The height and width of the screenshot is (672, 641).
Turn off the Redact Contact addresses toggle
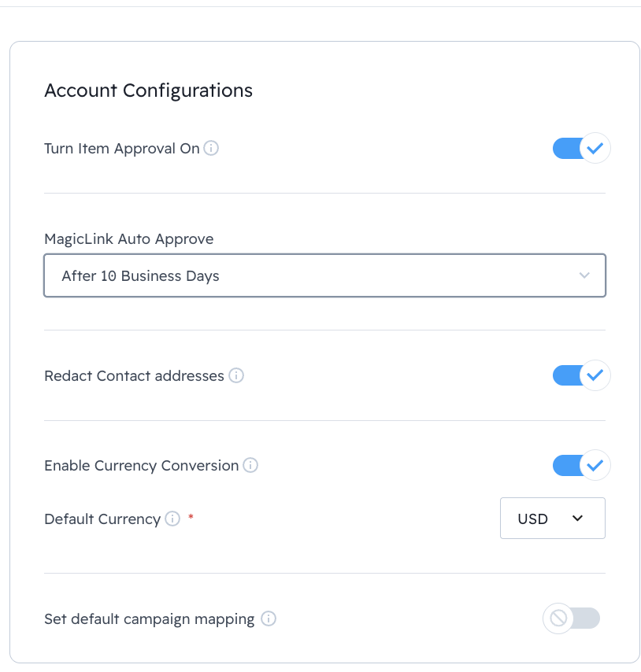pos(581,375)
